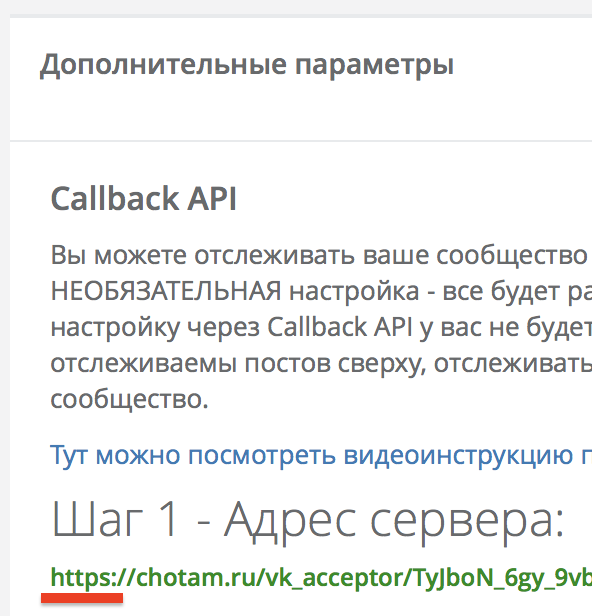Click the line "Вы можете отслеживать ваше сообщество"
Screen dimensions: 592x616
point(319,256)
